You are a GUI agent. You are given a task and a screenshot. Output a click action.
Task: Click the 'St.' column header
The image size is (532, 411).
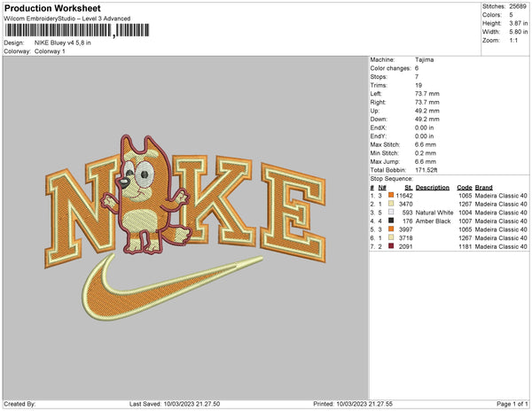tap(409, 187)
